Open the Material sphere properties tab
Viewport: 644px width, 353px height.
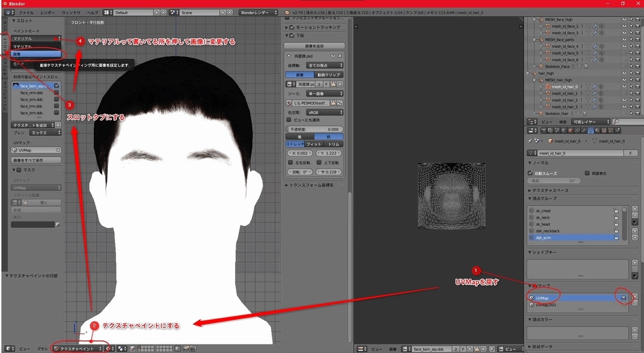(x=597, y=130)
